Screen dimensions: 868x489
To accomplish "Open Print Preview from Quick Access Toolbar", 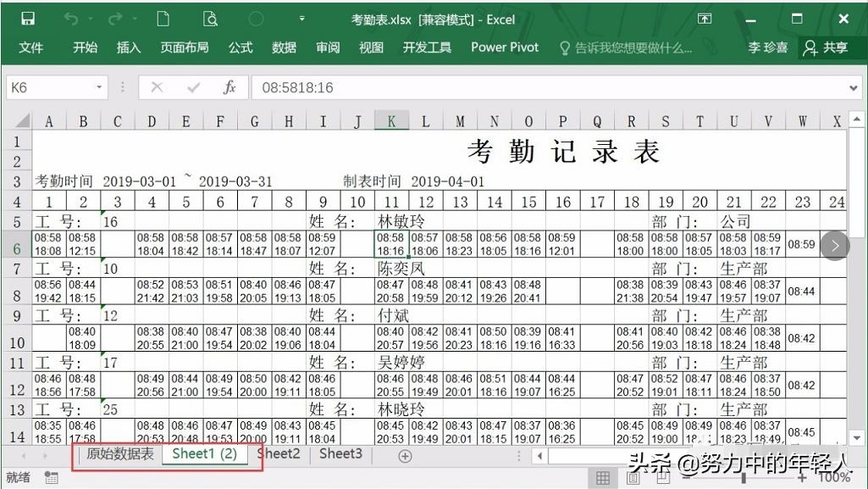I will 209,18.
